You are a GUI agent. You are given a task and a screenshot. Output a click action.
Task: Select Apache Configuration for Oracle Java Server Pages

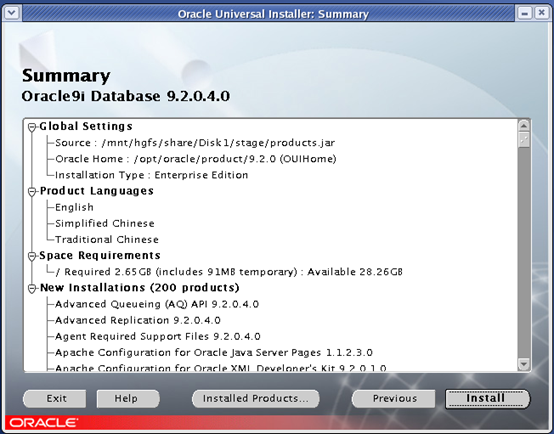click(x=214, y=353)
